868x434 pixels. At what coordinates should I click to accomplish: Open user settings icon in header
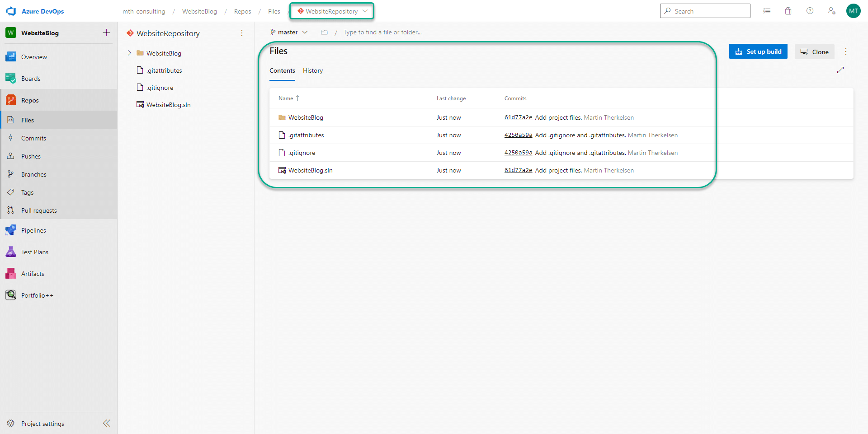[x=831, y=11]
